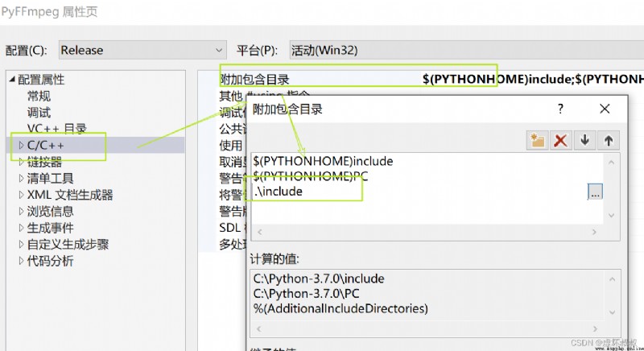Select the $(PYTHONHOME)include line in the list
Screen dimensions: 644x351
[x=324, y=161]
